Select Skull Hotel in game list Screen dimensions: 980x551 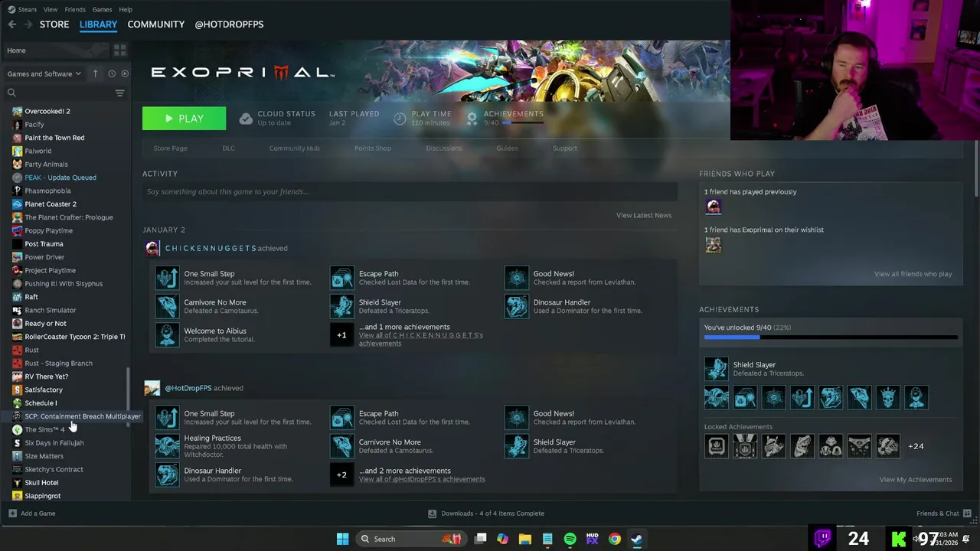pos(41,483)
